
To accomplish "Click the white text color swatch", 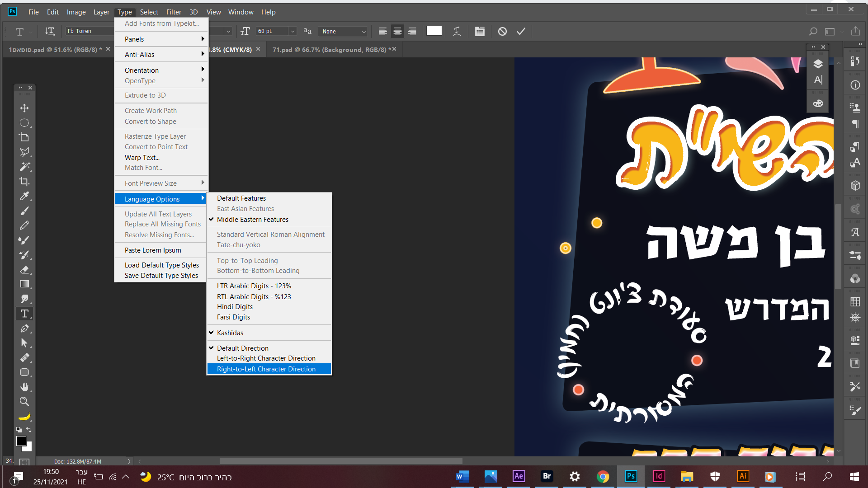I will coord(434,31).
